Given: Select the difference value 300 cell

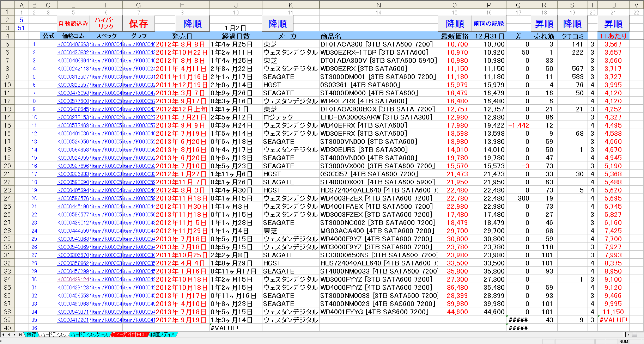Looking at the screenshot, I should tap(518, 198).
